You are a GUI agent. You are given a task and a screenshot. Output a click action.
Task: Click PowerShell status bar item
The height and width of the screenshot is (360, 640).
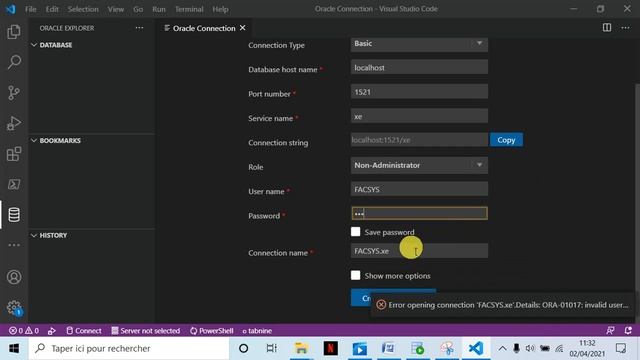(x=211, y=331)
